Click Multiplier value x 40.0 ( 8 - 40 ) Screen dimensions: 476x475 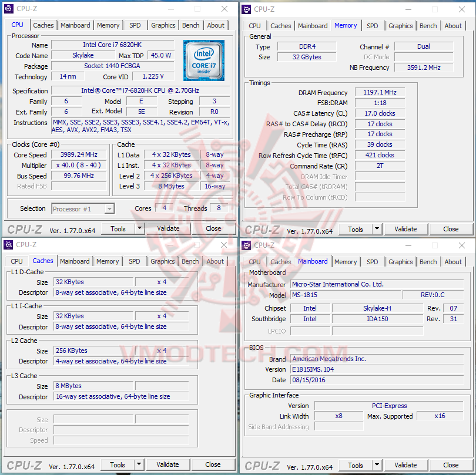click(79, 165)
